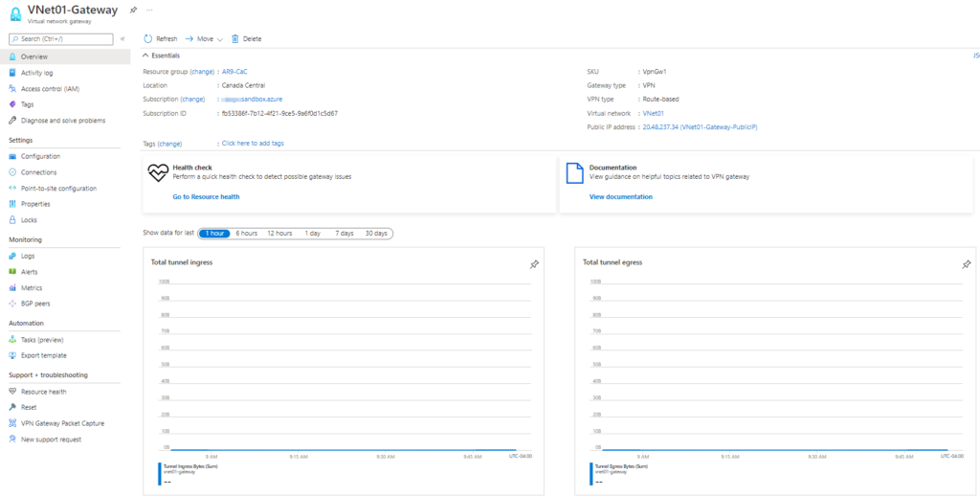
Task: Open the VNet01 virtual network link
Action: [653, 114]
